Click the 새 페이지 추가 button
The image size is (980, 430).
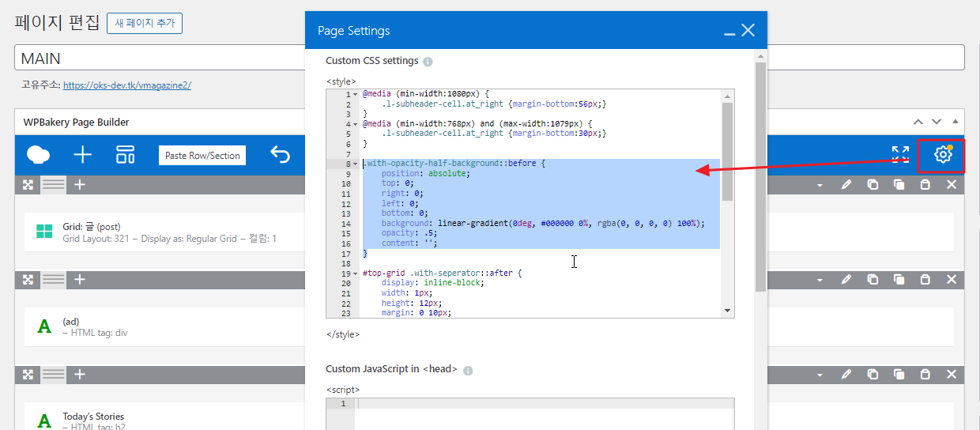pos(145,24)
